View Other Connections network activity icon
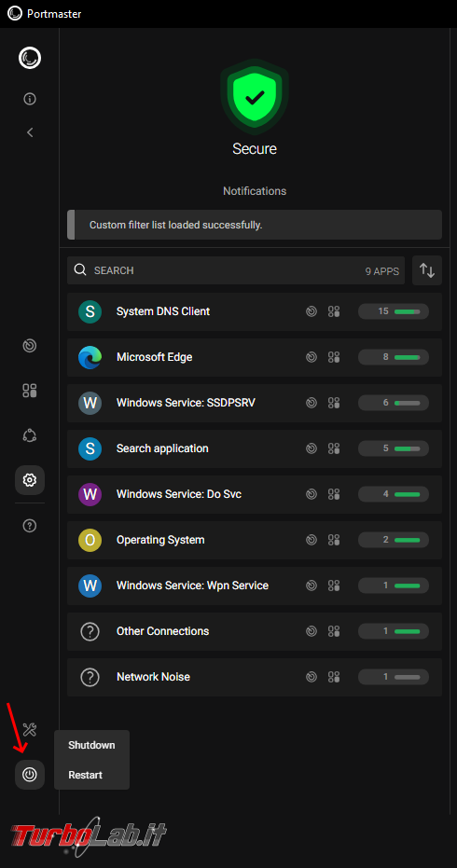 (x=312, y=631)
